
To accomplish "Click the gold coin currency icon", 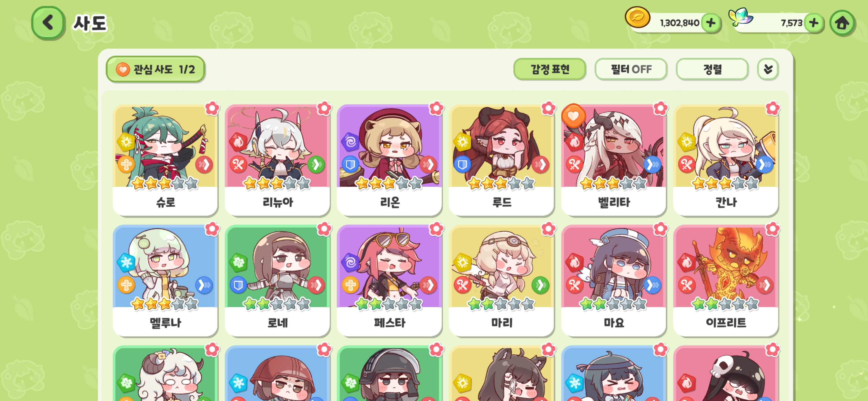I will click(x=637, y=18).
